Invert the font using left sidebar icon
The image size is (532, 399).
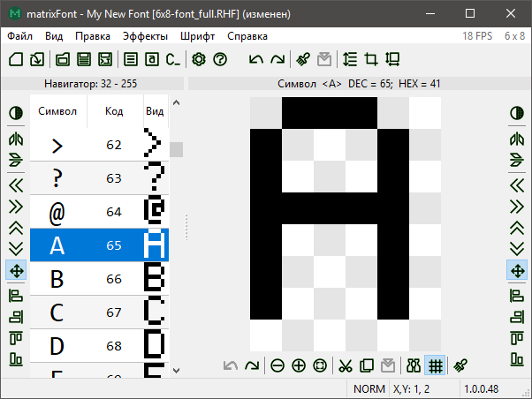(x=16, y=113)
